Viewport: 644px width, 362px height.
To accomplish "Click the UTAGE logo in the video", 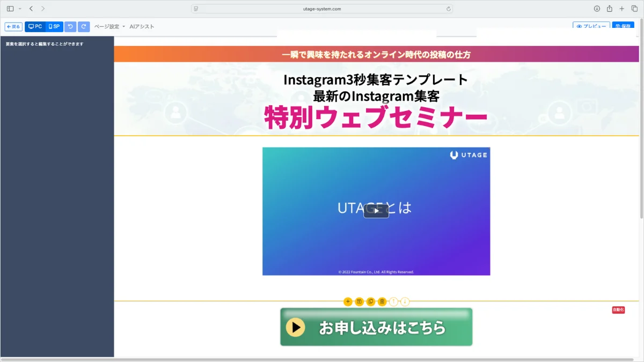I will pyautogui.click(x=469, y=155).
